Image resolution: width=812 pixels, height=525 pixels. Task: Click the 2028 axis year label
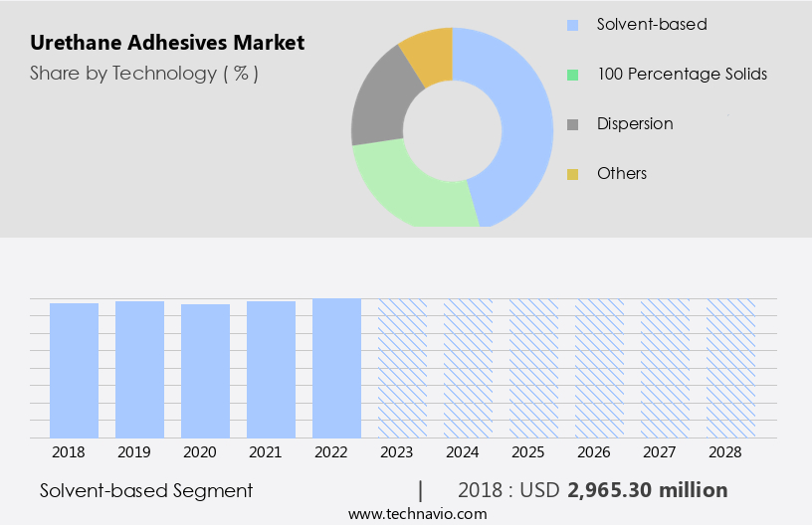click(725, 452)
